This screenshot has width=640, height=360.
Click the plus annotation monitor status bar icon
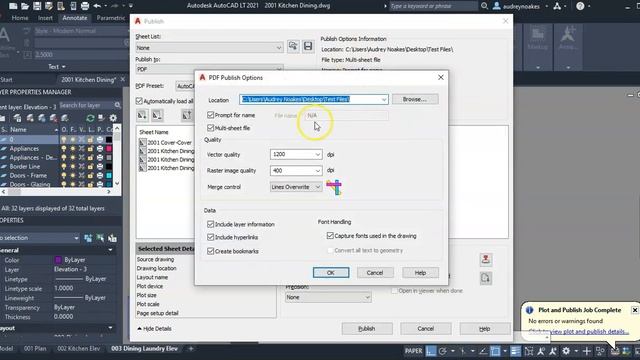coord(587,351)
